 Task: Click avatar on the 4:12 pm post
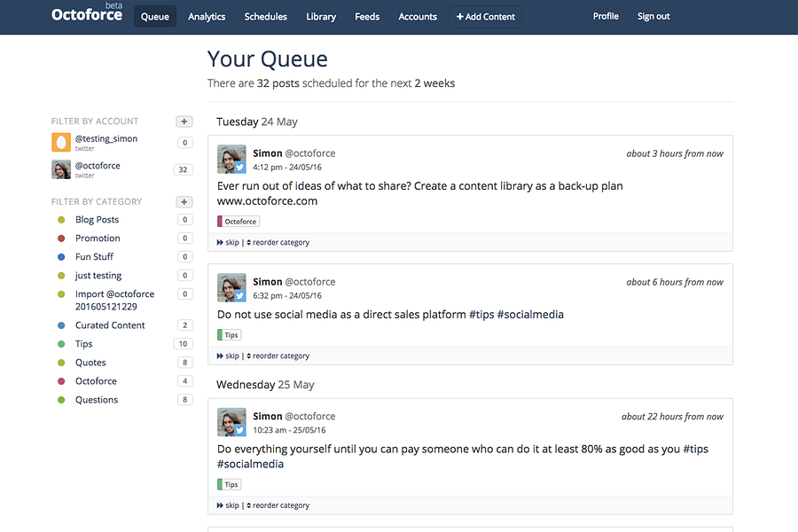coord(231,159)
